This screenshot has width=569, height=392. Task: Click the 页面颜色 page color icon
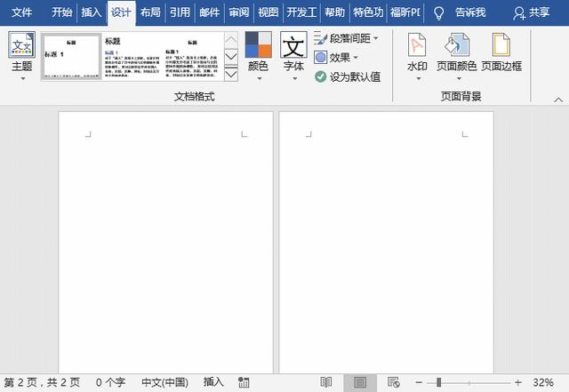(457, 44)
